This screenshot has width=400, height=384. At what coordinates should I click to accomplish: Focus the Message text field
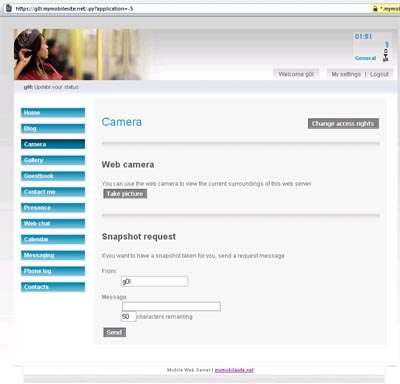pos(171,306)
